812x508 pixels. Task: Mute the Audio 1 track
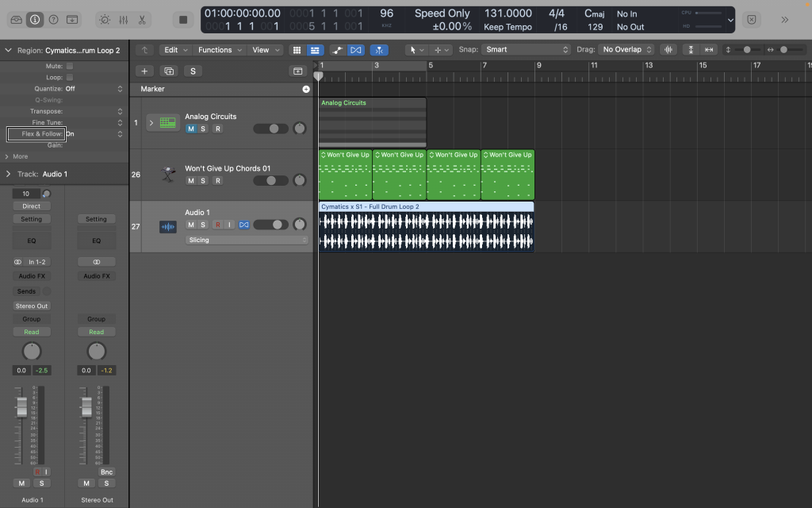191,225
